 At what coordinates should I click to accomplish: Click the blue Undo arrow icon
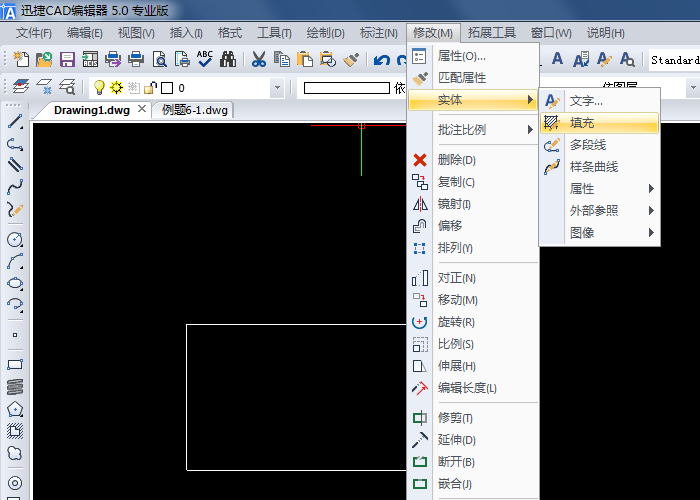382,59
